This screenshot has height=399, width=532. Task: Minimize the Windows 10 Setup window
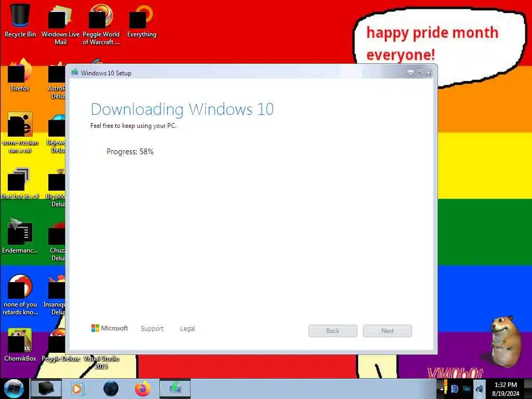click(410, 73)
